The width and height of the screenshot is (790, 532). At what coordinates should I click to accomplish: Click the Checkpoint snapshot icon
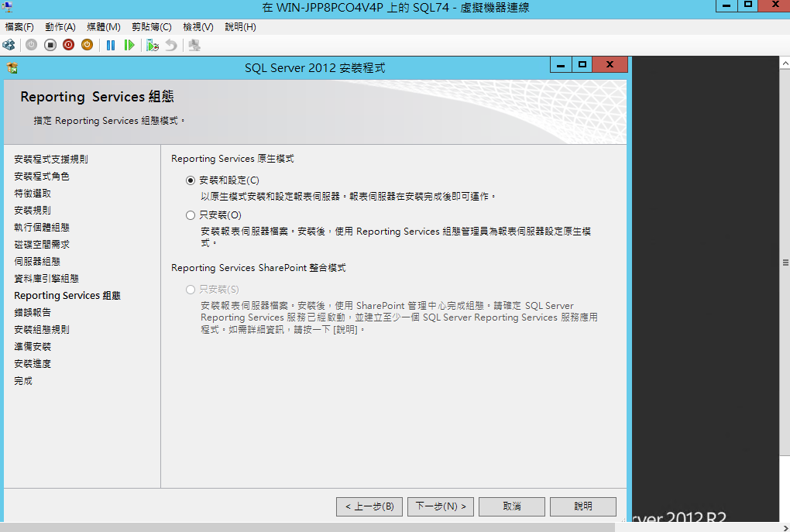click(153, 46)
